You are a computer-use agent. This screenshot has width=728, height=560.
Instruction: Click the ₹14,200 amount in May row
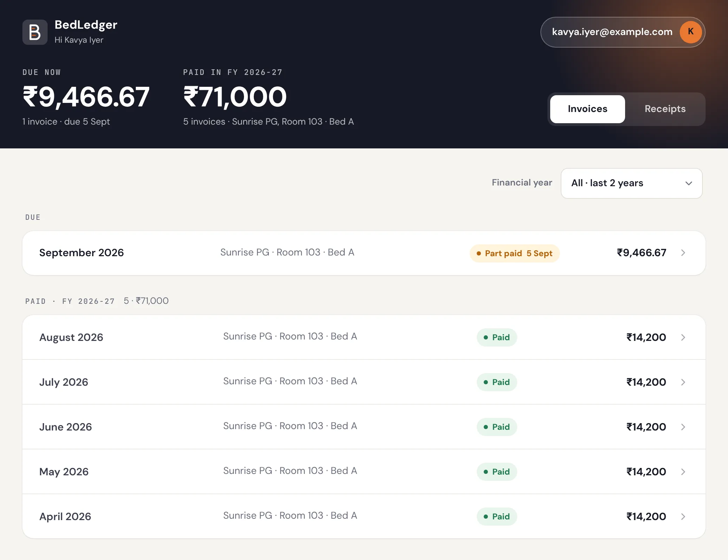646,472
